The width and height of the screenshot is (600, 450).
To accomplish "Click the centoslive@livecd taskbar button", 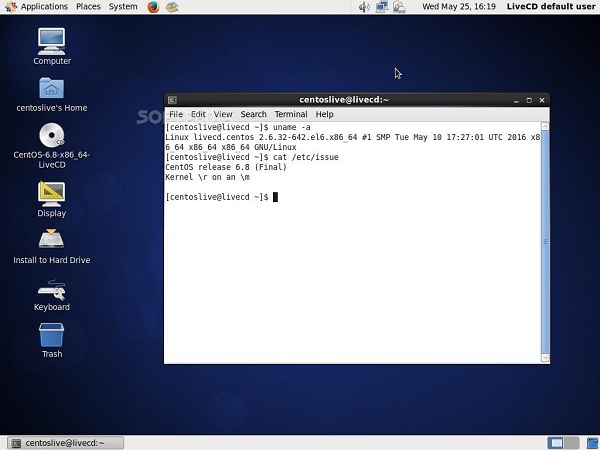I will [x=66, y=443].
